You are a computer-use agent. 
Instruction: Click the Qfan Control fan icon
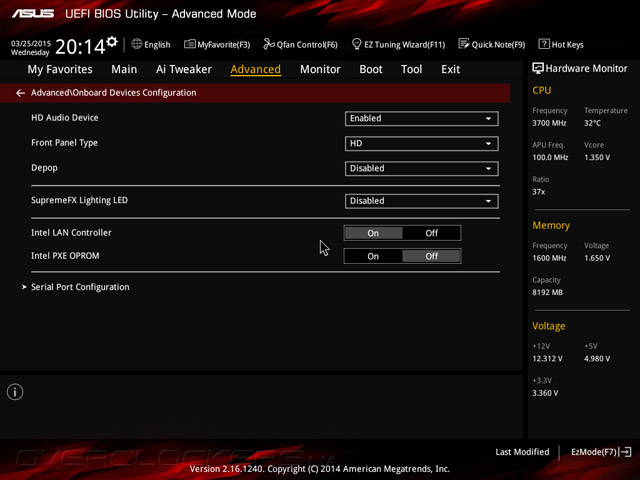coord(269,44)
